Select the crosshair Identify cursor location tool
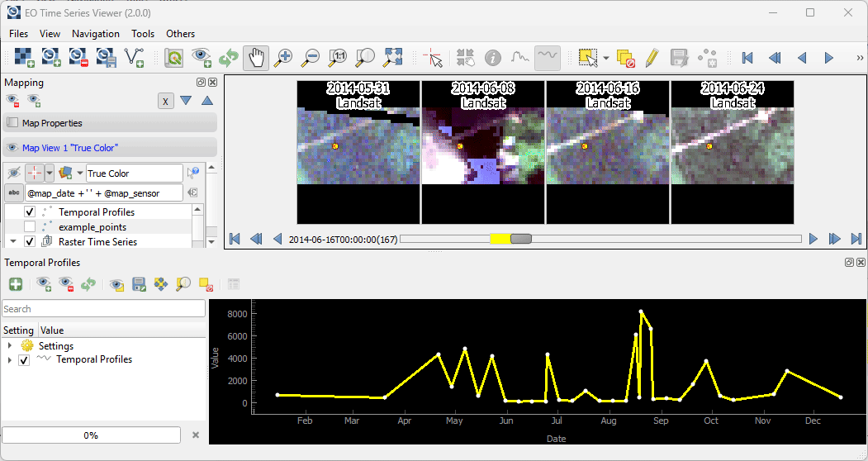 tap(432, 57)
